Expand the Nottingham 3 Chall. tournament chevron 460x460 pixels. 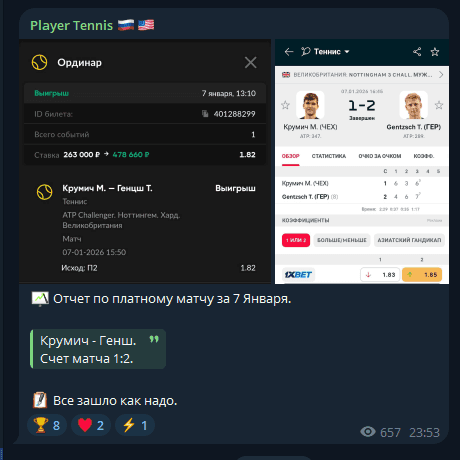click(441, 75)
